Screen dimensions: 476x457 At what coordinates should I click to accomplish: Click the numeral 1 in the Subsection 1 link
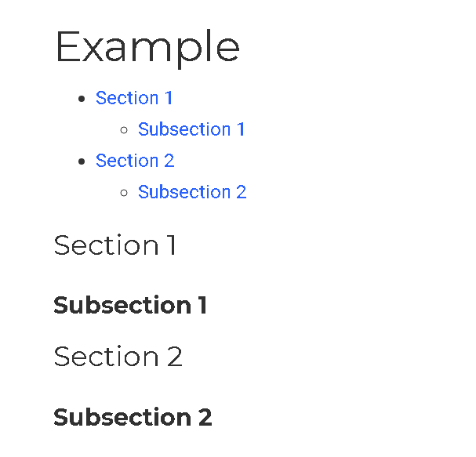pyautogui.click(x=241, y=129)
